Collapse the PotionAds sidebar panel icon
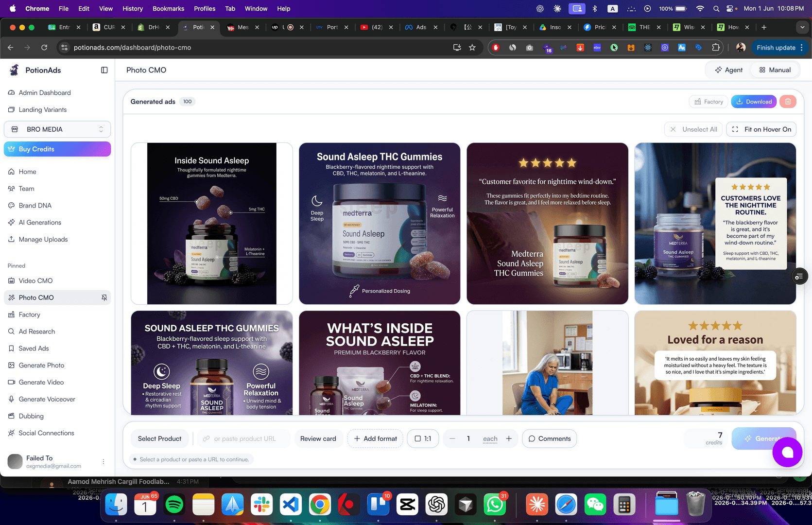The height and width of the screenshot is (525, 812). pos(104,70)
